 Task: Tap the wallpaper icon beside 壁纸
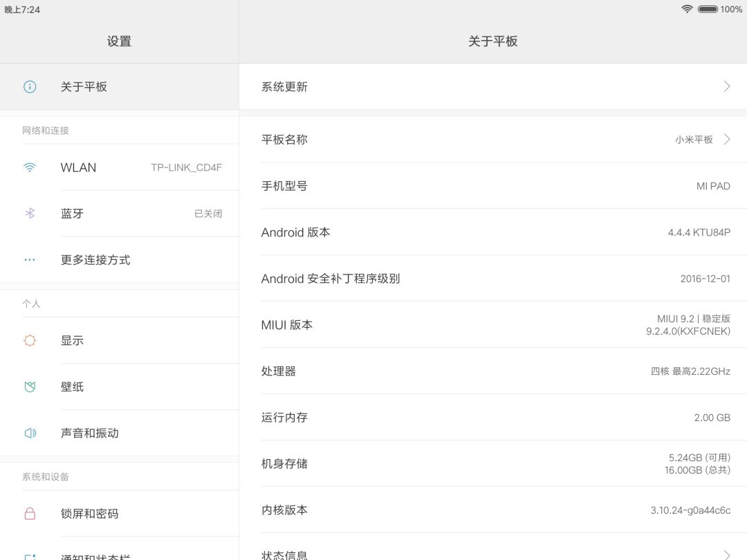[x=30, y=386]
